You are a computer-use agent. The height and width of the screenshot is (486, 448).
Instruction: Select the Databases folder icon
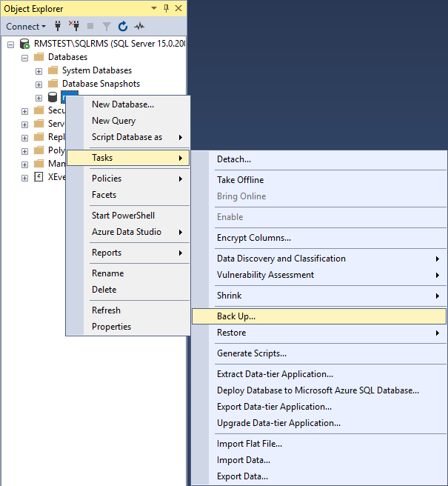39,57
